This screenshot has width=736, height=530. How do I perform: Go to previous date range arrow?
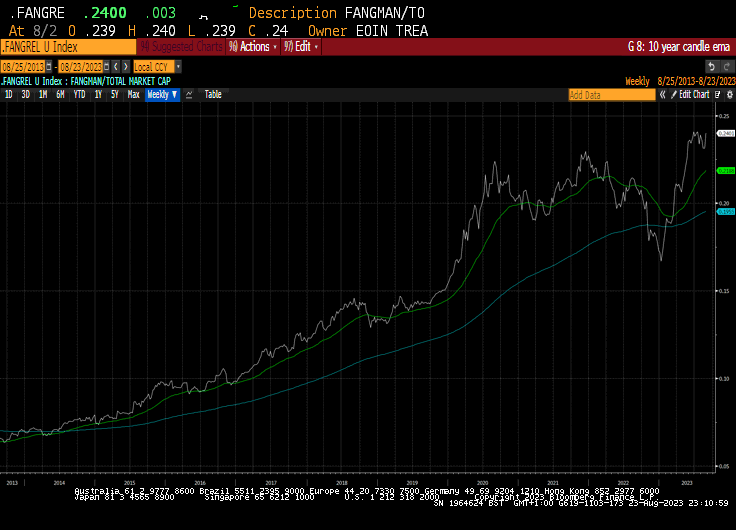point(116,67)
